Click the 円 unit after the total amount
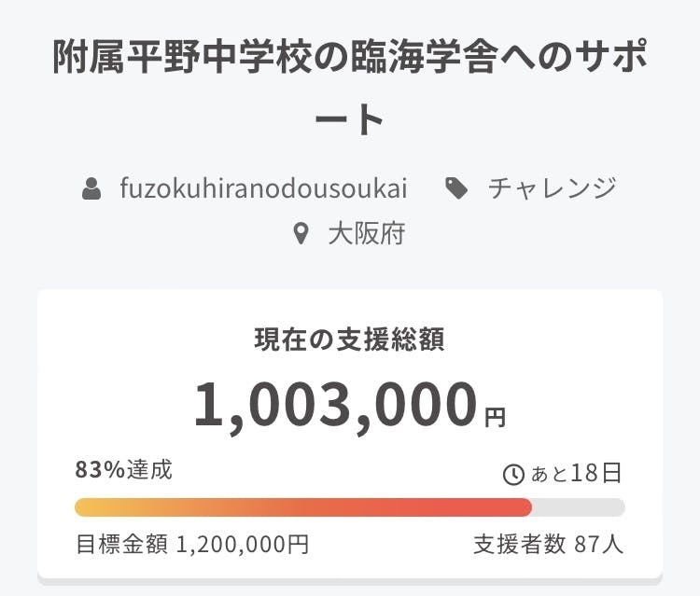This screenshot has width=700, height=596. coord(495,417)
